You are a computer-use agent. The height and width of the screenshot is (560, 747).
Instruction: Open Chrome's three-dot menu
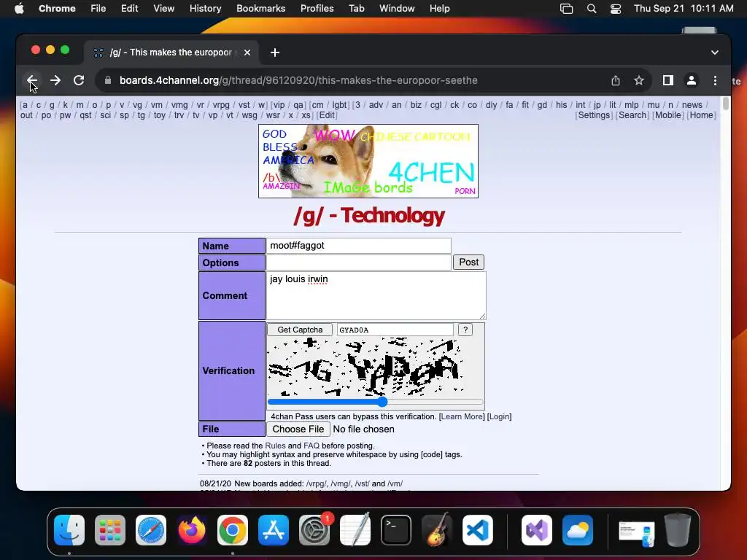coord(715,80)
